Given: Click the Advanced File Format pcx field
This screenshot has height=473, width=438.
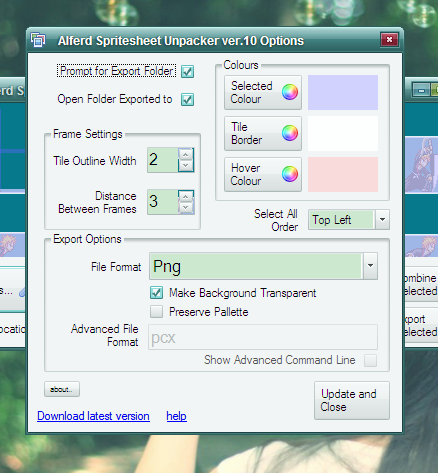Looking at the screenshot, I should [263, 337].
